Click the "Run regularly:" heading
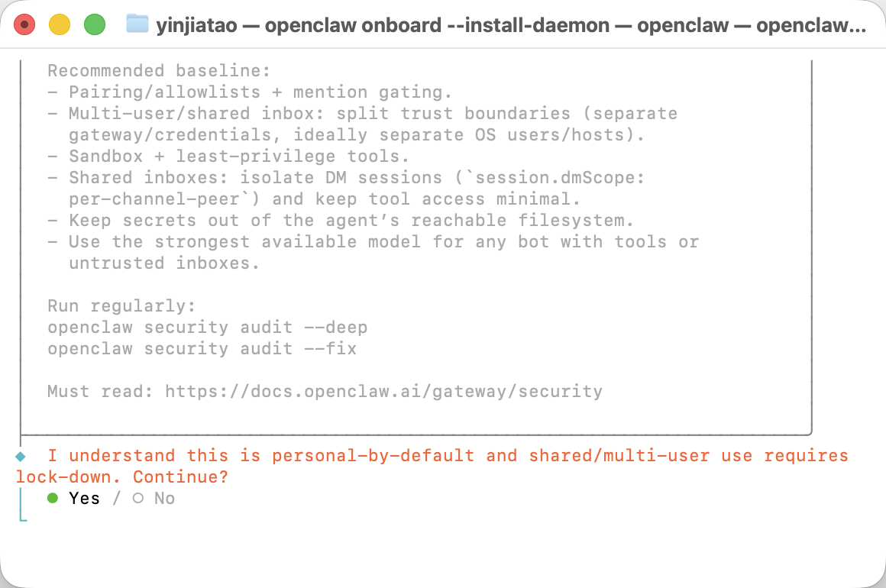The width and height of the screenshot is (886, 588). click(x=121, y=306)
